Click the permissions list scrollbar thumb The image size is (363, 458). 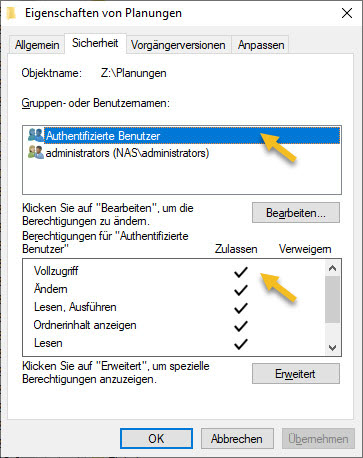(x=332, y=299)
